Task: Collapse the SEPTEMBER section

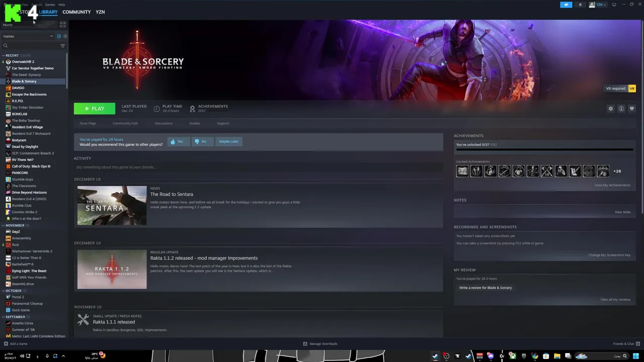Action: pyautogui.click(x=15, y=317)
